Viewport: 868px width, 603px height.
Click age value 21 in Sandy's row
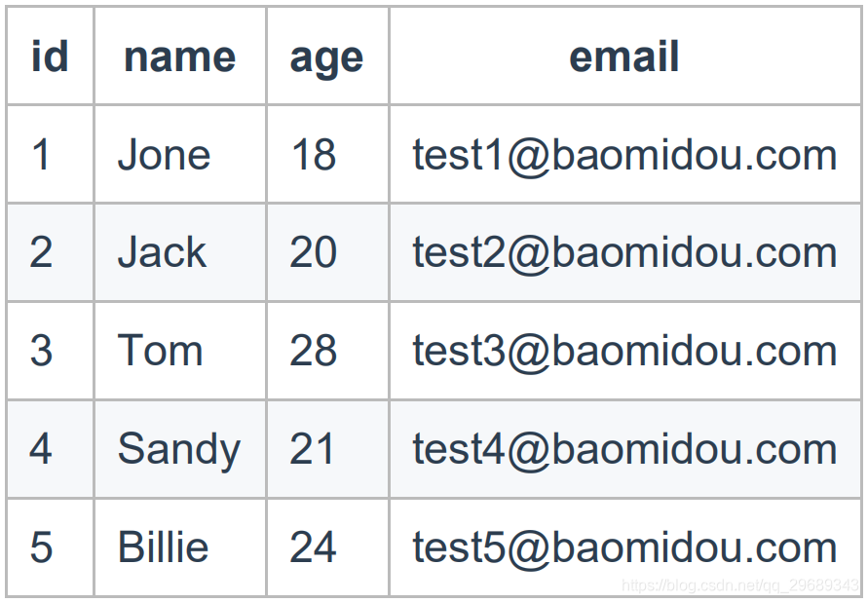coord(312,449)
